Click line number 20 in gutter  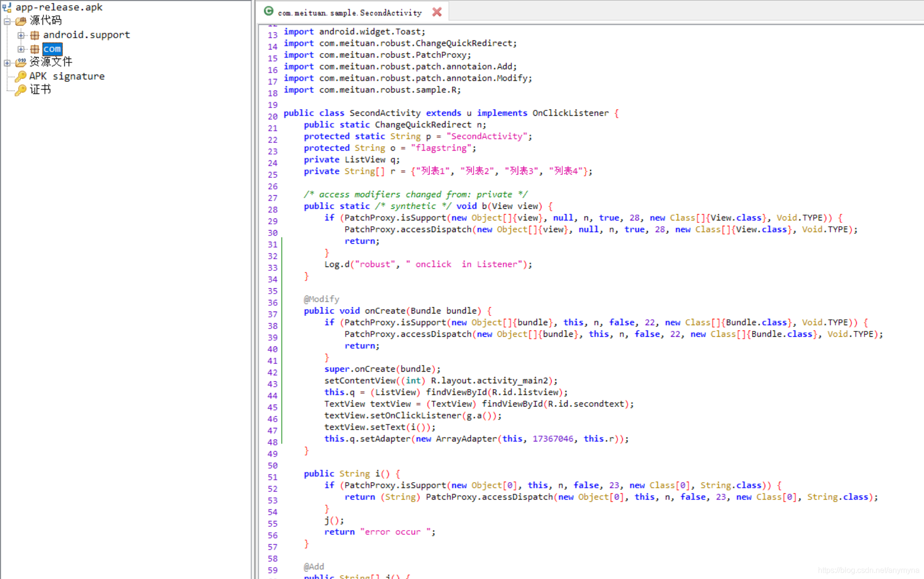(x=272, y=116)
